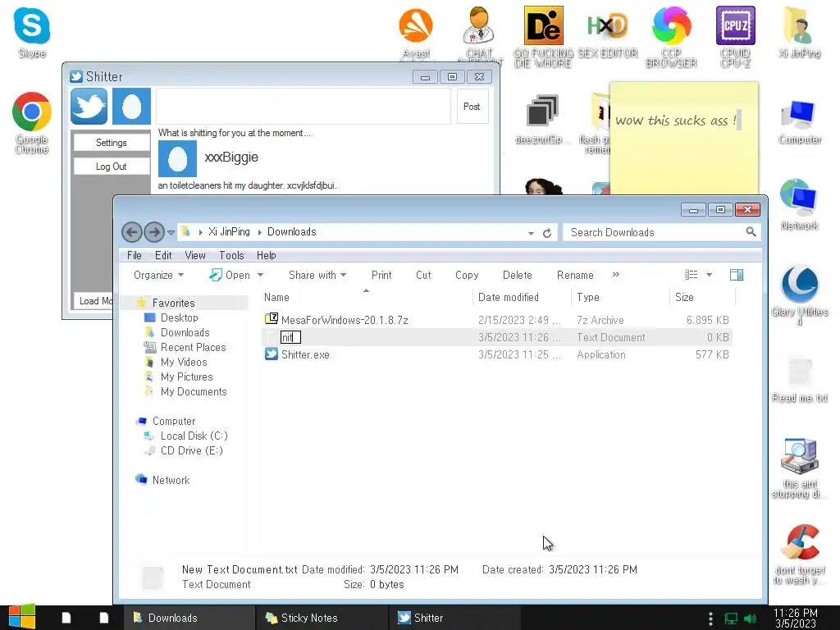Open the De icon on desktop
The height and width of the screenshot is (630, 840).
pyautogui.click(x=543, y=36)
